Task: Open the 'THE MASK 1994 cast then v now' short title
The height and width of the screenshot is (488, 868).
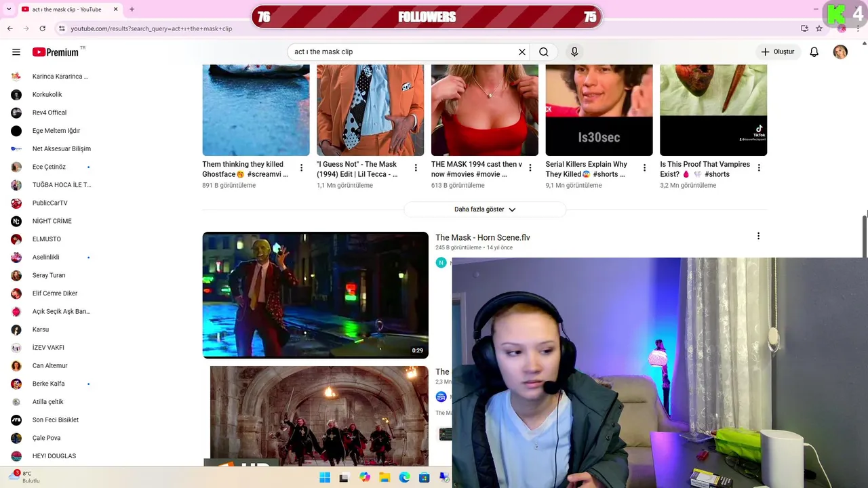Action: click(x=477, y=169)
